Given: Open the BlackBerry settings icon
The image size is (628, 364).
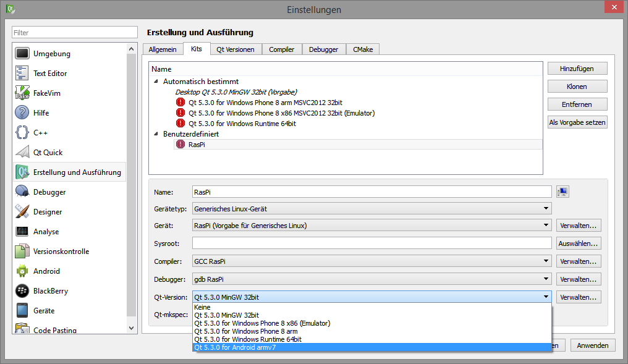Looking at the screenshot, I should 22,290.
